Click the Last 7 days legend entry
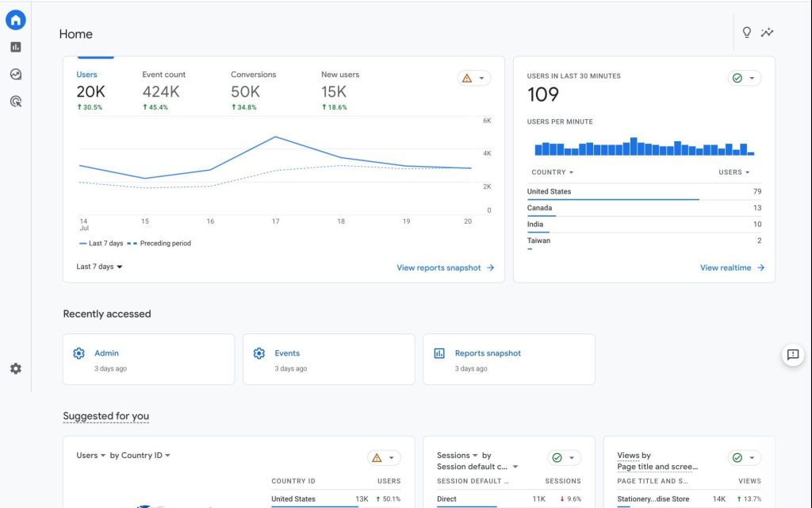The height and width of the screenshot is (508, 812). [101, 244]
